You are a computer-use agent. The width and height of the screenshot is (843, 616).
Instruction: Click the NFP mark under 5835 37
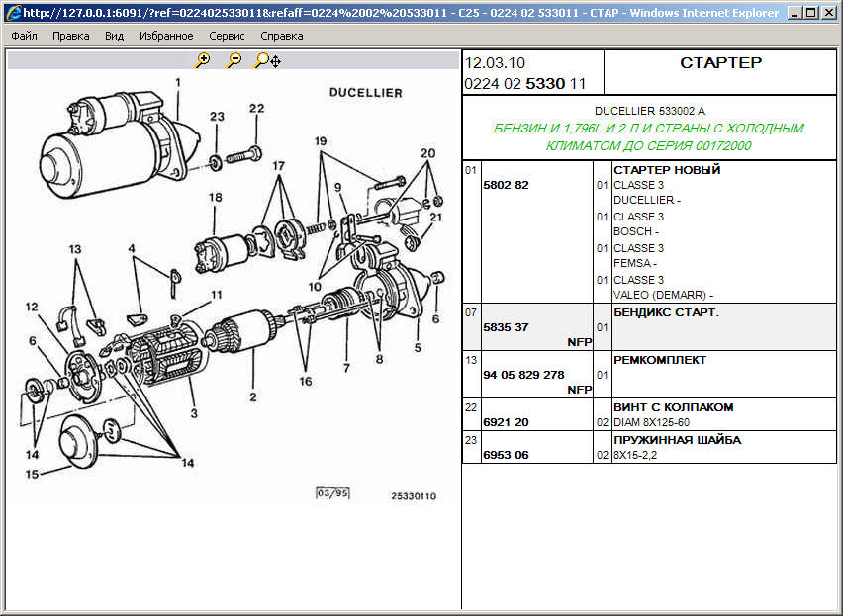point(579,343)
